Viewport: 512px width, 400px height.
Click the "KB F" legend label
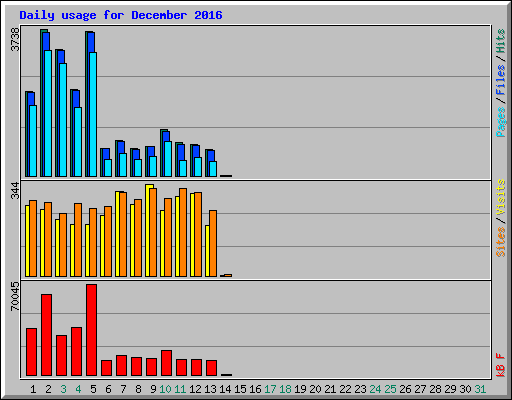coord(501,365)
